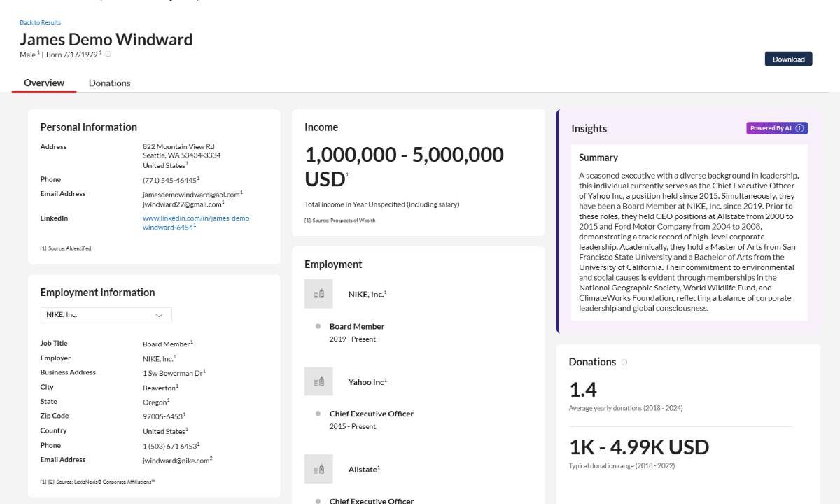
Task: Open the james-demo-windward LinkedIn profile link
Action: 196,223
